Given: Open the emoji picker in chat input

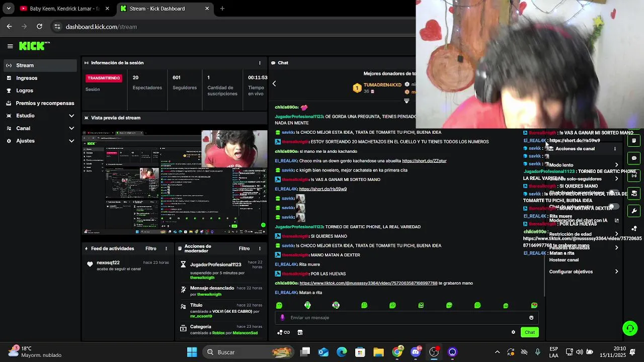Looking at the screenshot, I should click(x=531, y=318).
